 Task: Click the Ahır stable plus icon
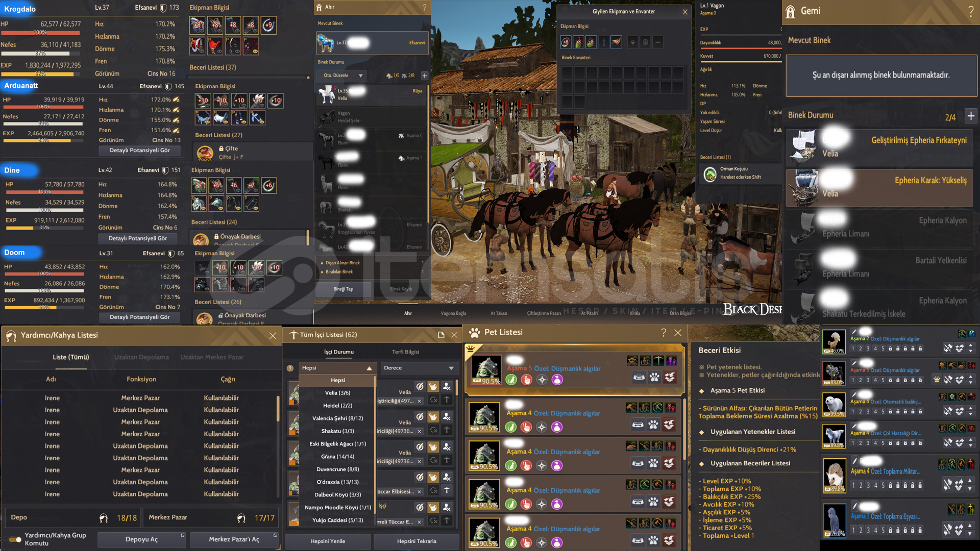(424, 76)
